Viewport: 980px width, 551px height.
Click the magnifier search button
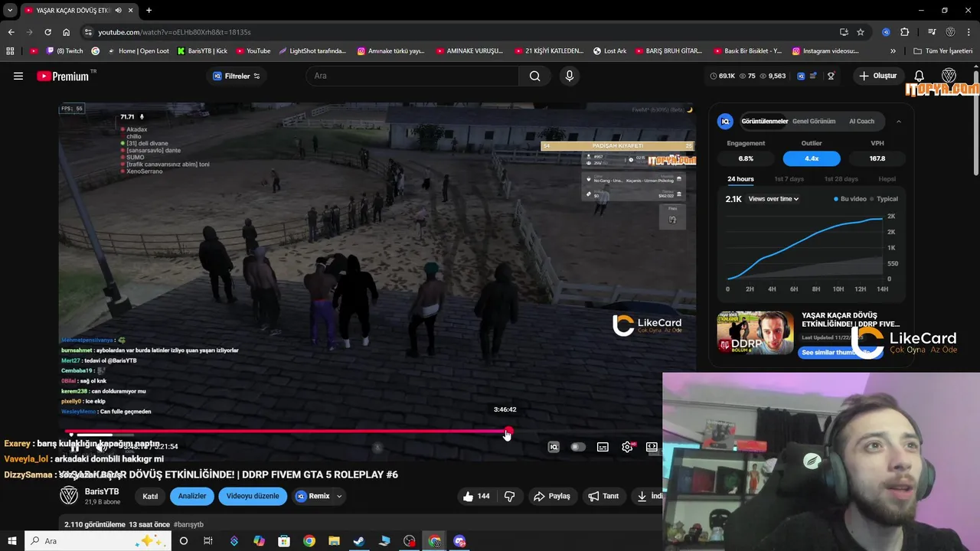535,76
